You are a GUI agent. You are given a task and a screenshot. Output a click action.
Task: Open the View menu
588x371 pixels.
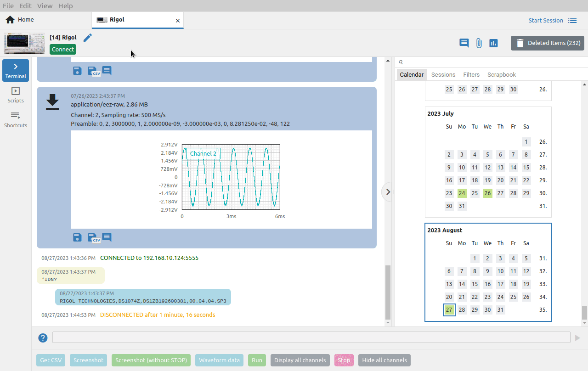(45, 6)
